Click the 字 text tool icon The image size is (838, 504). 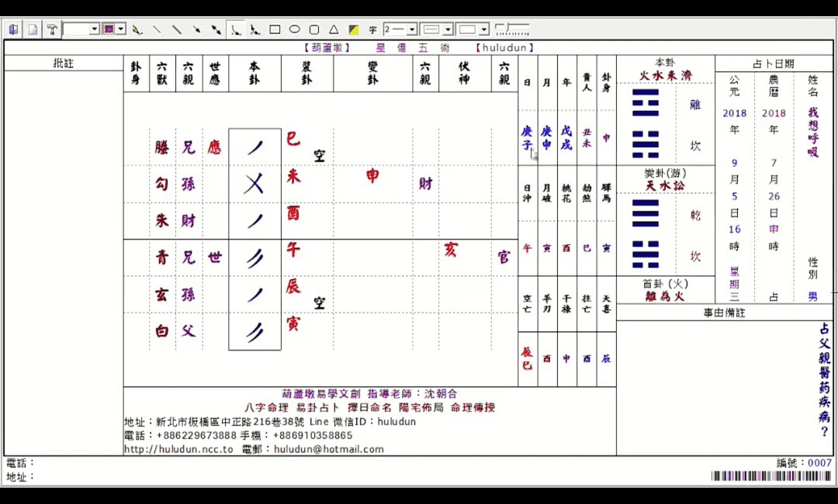pos(372,29)
